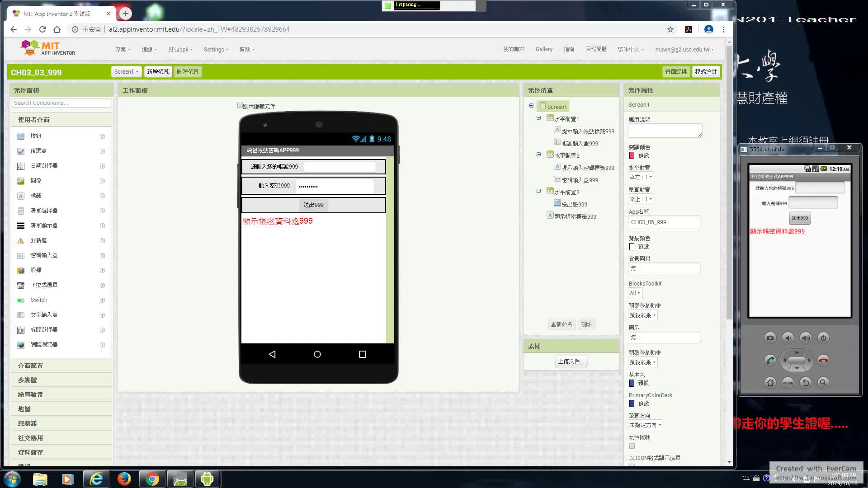Open the Gallery link
This screenshot has height=488, width=868.
pos(544,49)
